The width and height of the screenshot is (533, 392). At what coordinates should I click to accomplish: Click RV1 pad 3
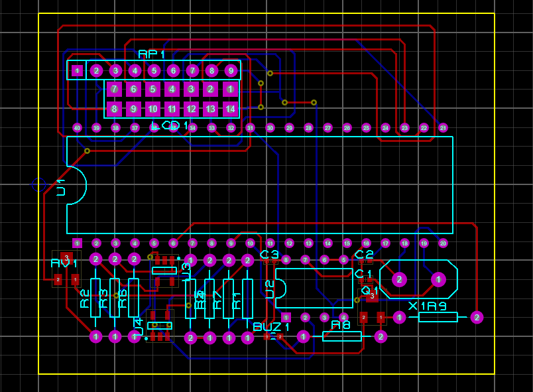click(66, 258)
